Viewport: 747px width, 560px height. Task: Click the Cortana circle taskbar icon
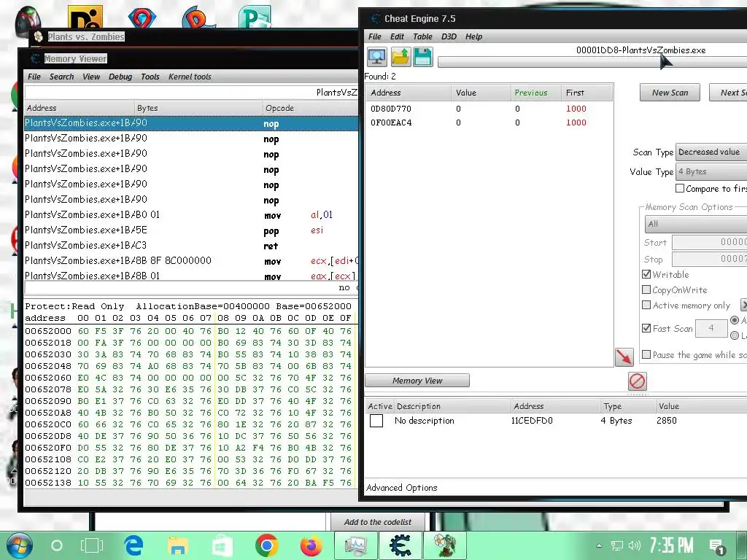coord(57,545)
